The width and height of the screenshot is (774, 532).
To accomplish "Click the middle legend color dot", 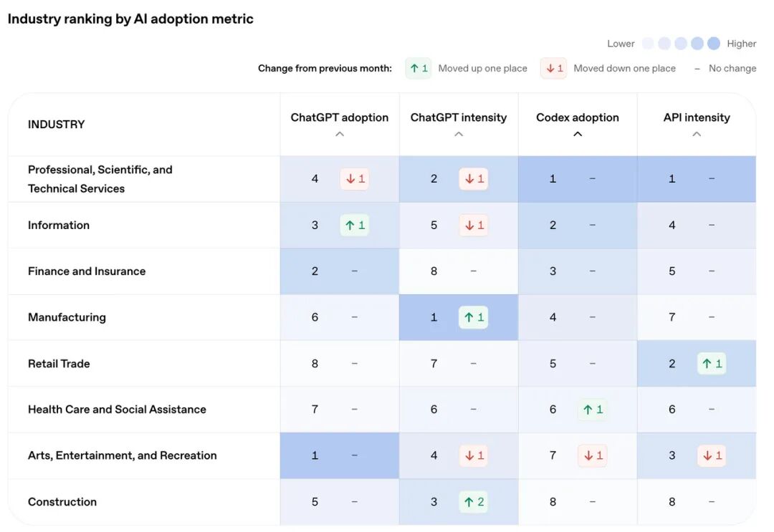I will point(682,44).
